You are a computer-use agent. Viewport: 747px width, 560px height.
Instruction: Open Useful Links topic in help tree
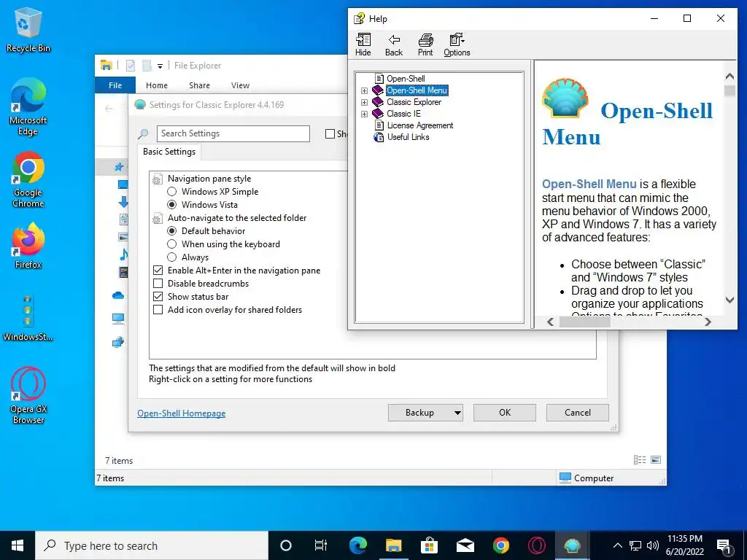point(408,137)
